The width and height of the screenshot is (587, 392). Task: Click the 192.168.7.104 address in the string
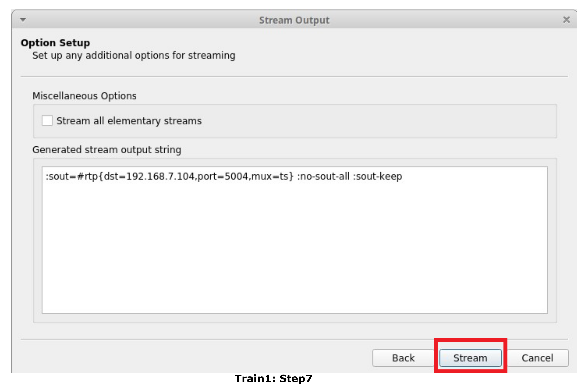coord(160,177)
